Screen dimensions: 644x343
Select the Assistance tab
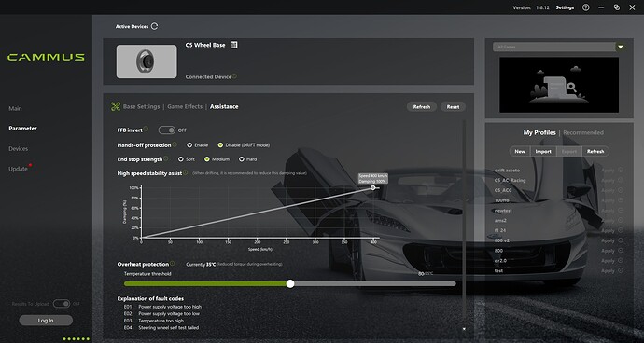224,106
